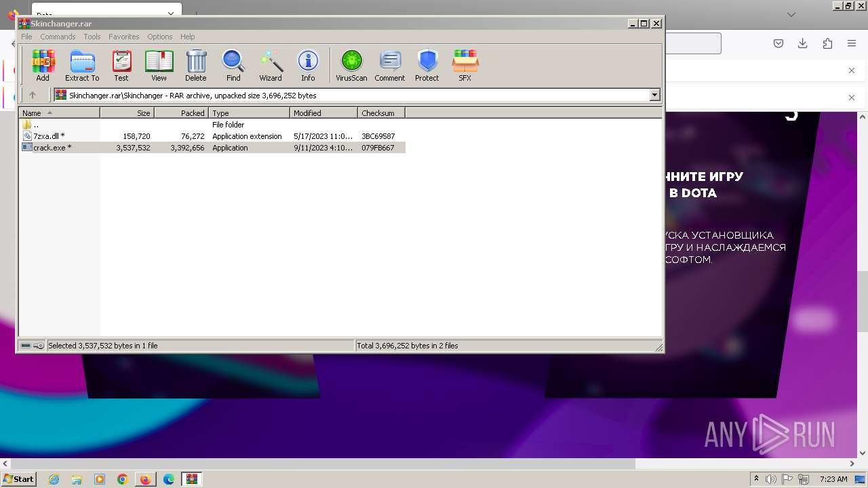868x488 pixels.
Task: Open the Windows Start menu
Action: [x=18, y=479]
